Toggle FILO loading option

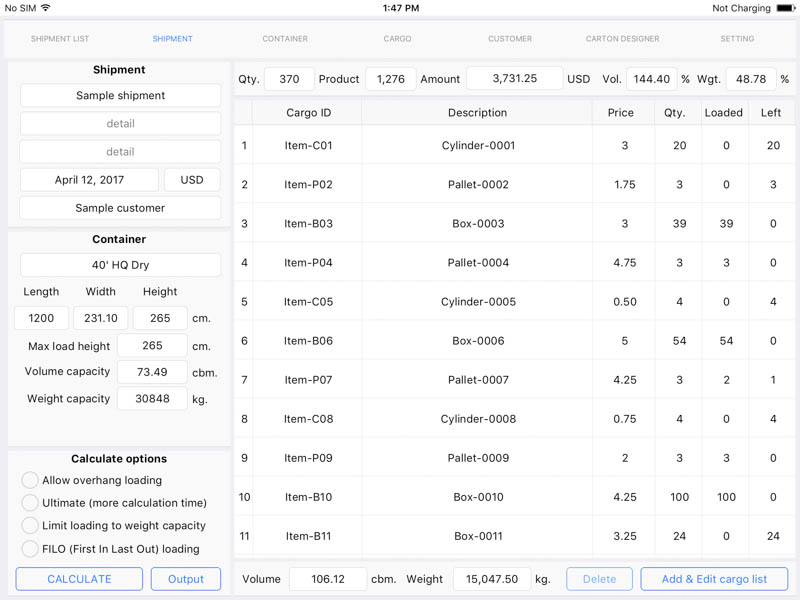point(30,549)
